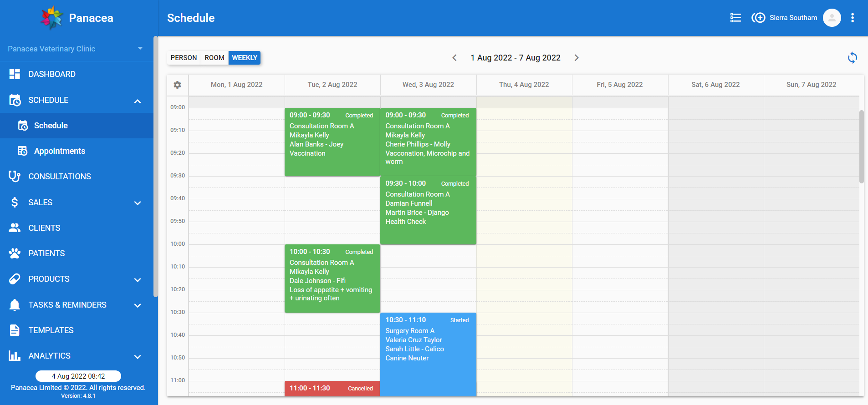Click the Sat, 6 Aug 2022 column header
The width and height of the screenshot is (868, 405).
715,85
